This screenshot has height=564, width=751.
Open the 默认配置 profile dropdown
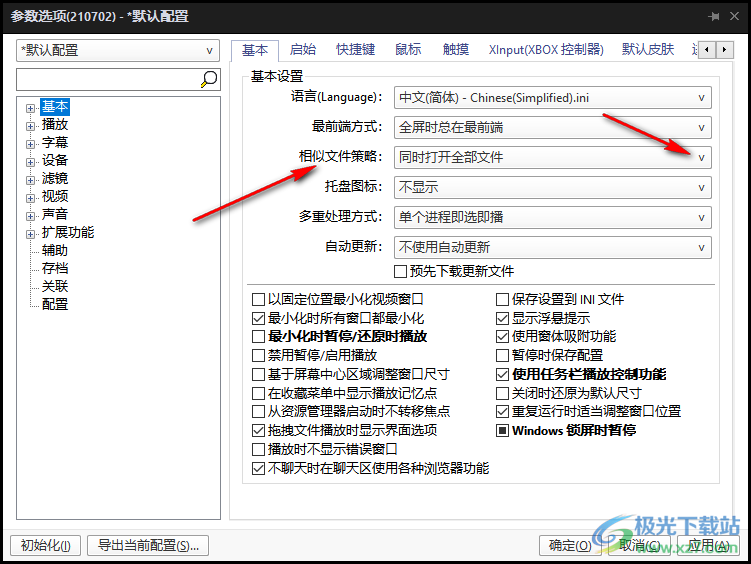(118, 50)
